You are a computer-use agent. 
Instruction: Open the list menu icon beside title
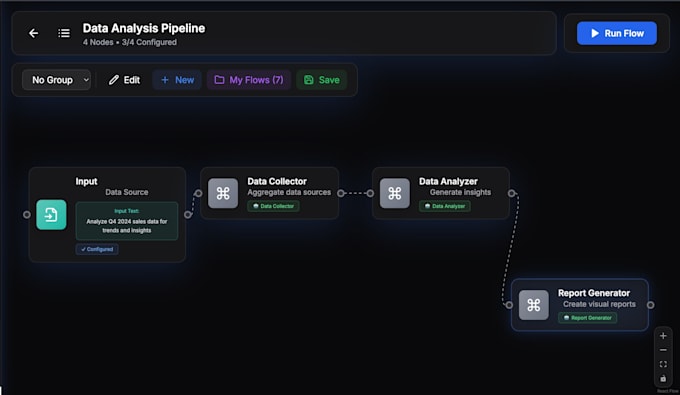tap(64, 33)
